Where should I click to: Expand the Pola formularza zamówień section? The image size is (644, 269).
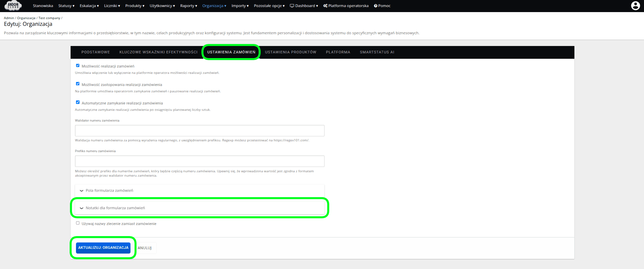coord(109,190)
